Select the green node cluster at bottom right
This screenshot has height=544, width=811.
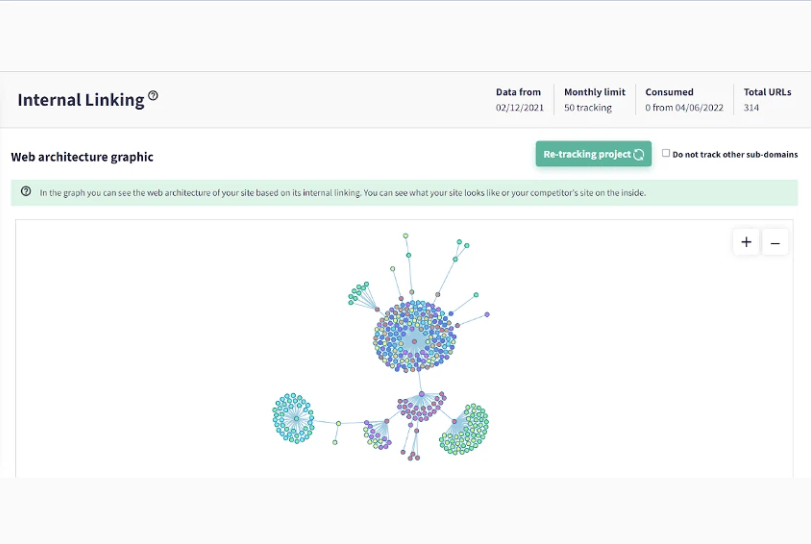466,430
